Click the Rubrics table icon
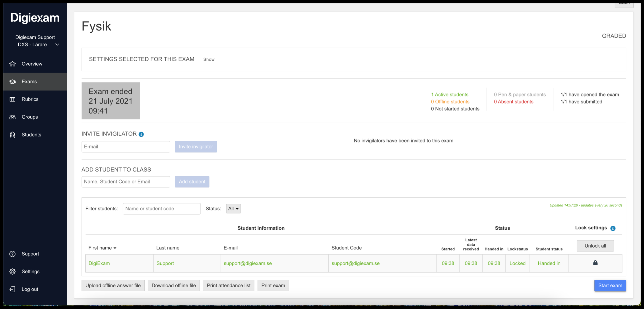Viewport: 644px width, 309px height. click(x=12, y=99)
